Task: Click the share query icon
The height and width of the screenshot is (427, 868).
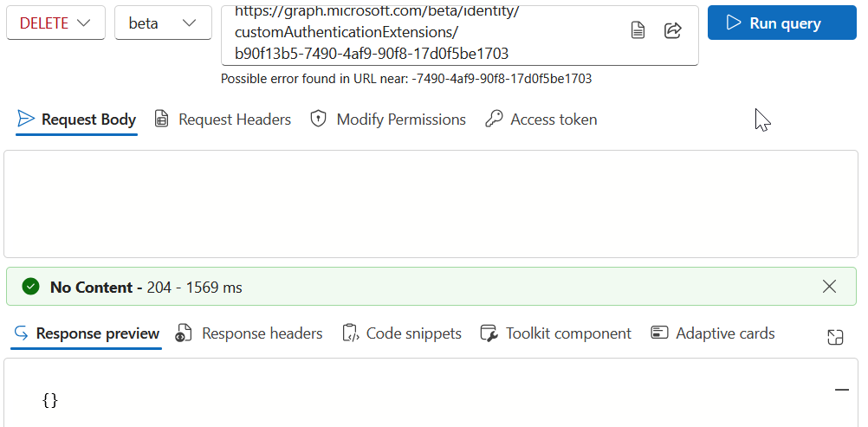Action: pos(672,30)
